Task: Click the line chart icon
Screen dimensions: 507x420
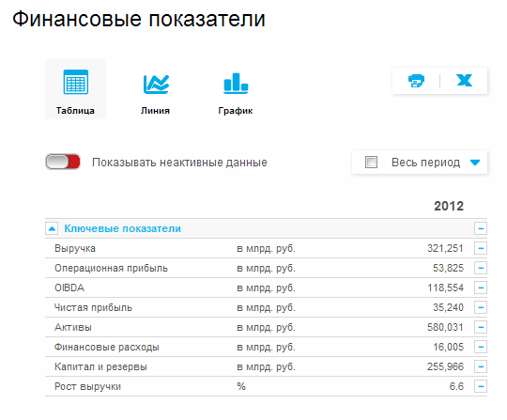Action: [156, 84]
